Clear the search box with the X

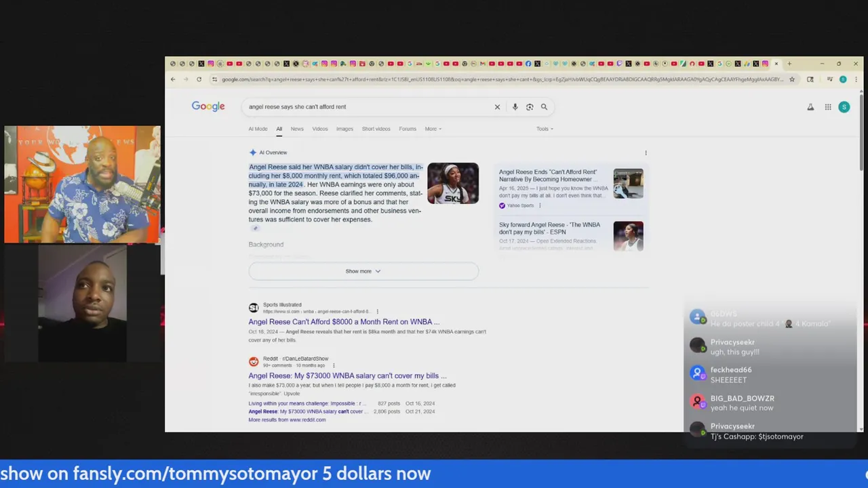[497, 106]
